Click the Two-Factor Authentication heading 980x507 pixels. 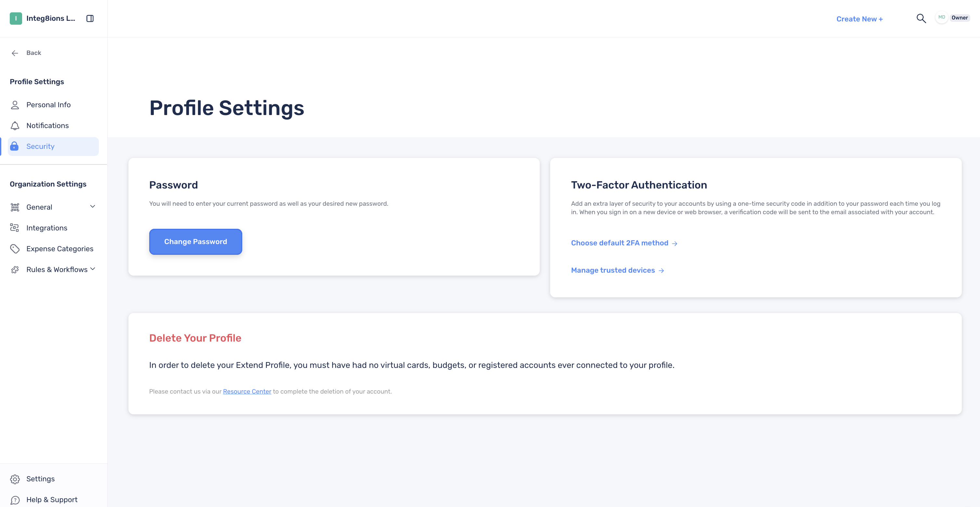pyautogui.click(x=639, y=185)
